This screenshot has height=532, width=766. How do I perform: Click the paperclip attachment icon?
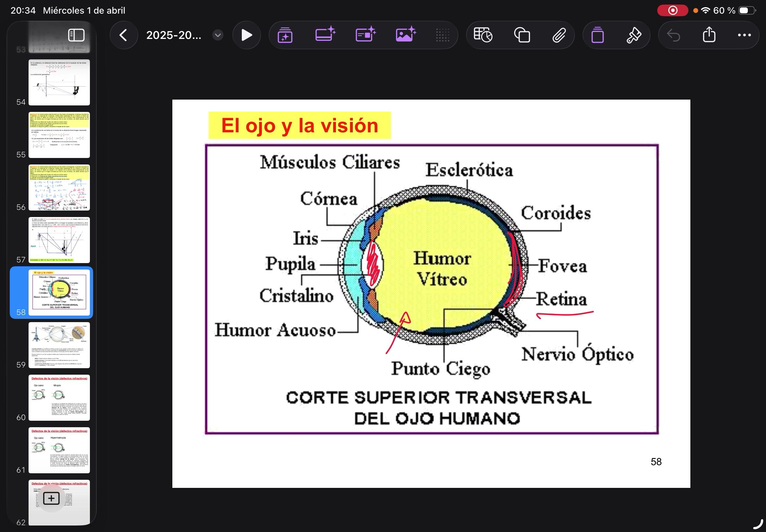pos(559,35)
